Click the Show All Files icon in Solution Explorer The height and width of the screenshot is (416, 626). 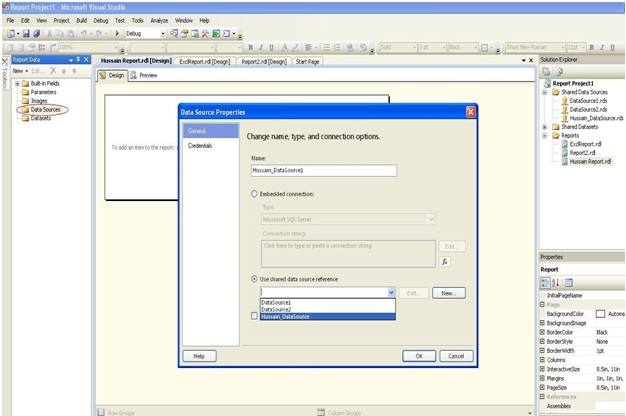point(559,72)
